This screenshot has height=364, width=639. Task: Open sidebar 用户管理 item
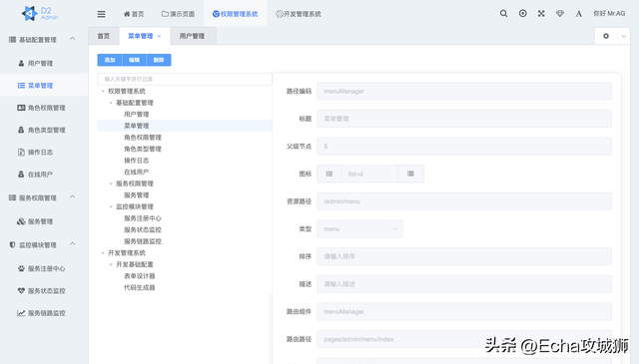[x=44, y=63]
